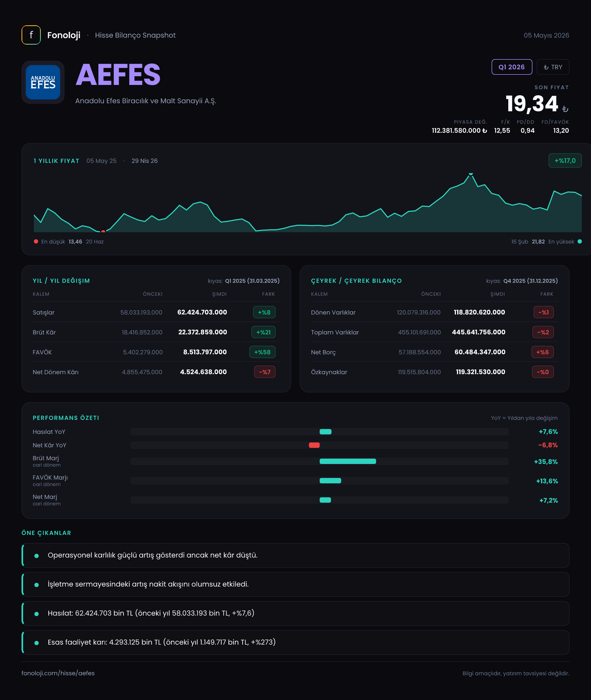The height and width of the screenshot is (700, 591).
Task: Click the Anadolu Efes company logo
Action: (x=43, y=82)
